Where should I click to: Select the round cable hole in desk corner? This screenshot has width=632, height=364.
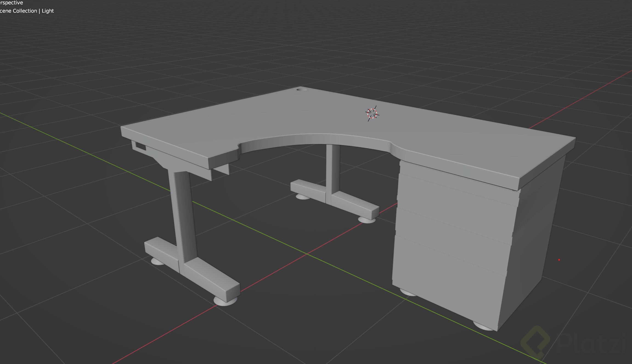point(302,89)
